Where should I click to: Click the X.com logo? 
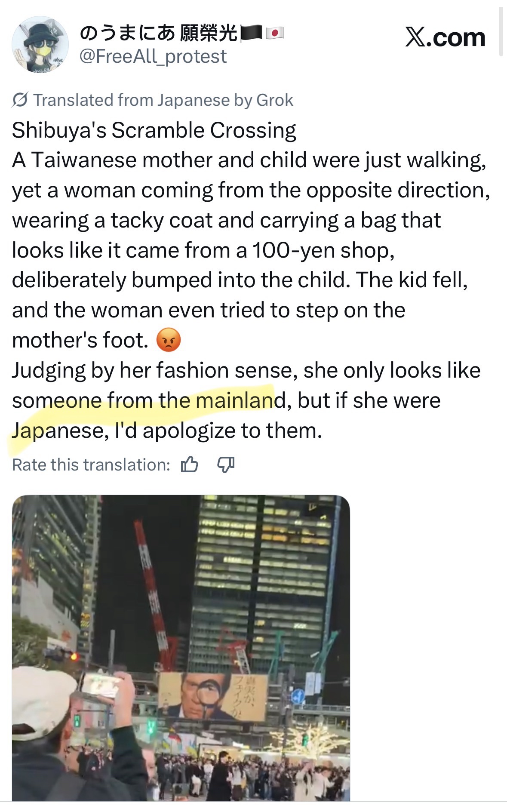pyautogui.click(x=445, y=37)
